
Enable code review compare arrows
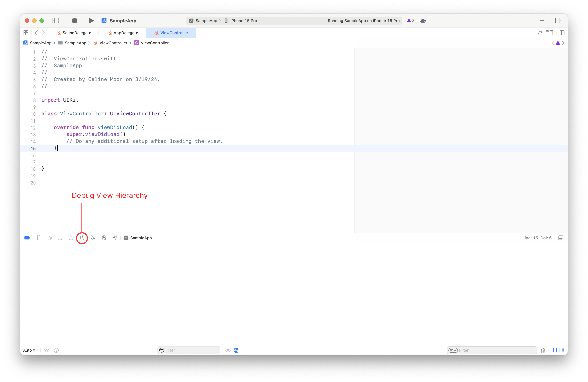(540, 33)
